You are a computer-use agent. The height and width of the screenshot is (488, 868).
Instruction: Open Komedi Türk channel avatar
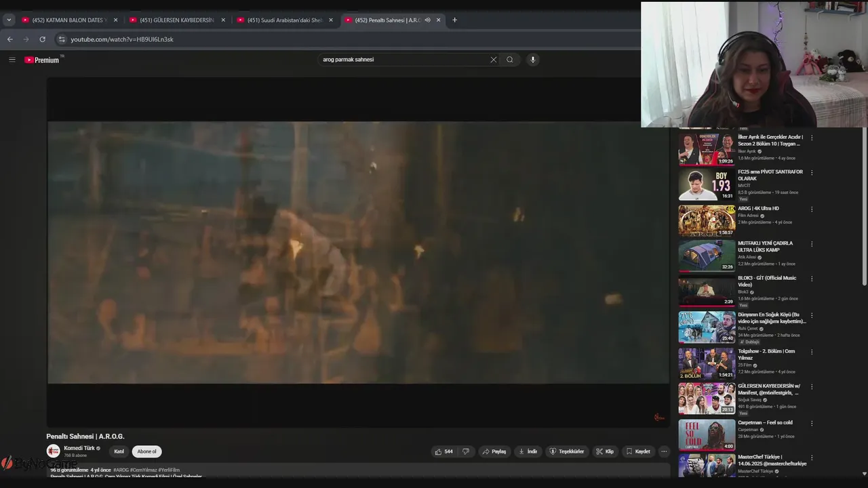pos(53,451)
